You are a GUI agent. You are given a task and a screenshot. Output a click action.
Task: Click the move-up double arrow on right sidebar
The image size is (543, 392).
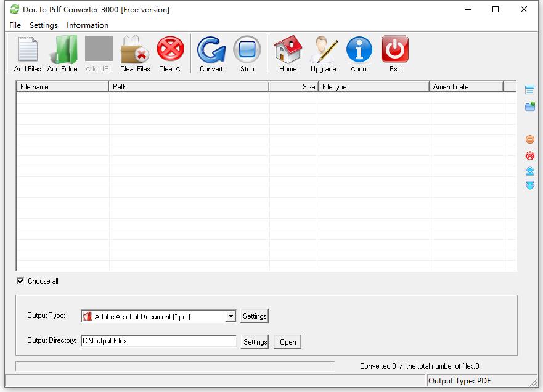point(529,171)
